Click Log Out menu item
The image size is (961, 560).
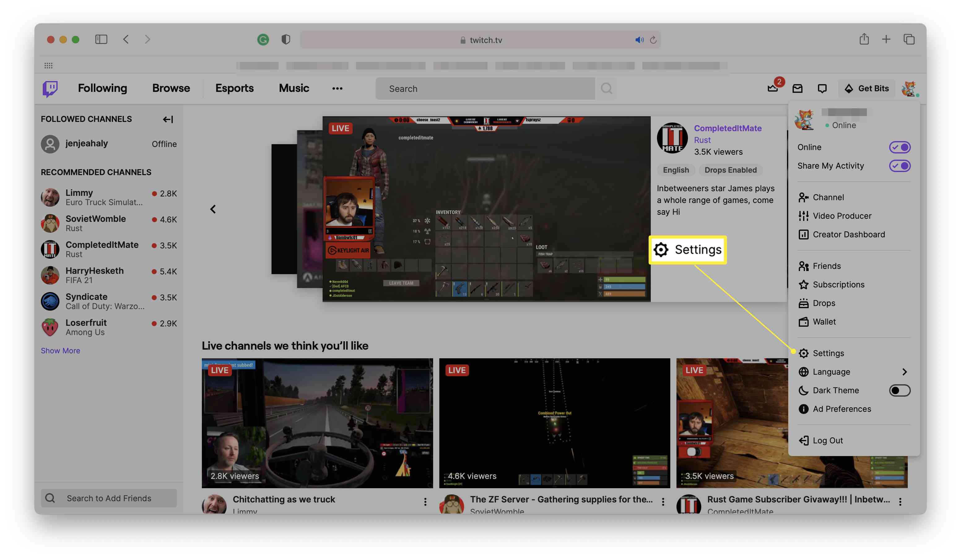click(828, 440)
